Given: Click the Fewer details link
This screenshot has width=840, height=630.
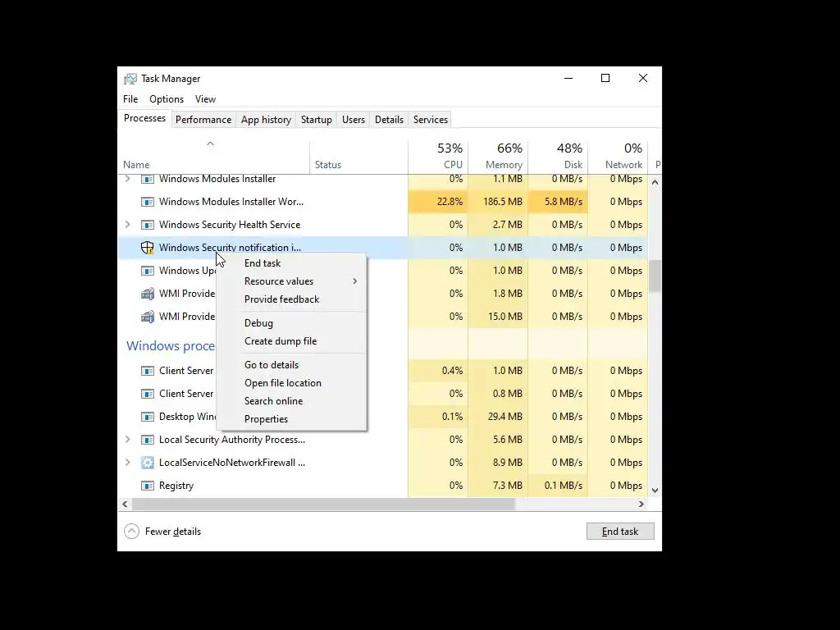Looking at the screenshot, I should (x=173, y=532).
